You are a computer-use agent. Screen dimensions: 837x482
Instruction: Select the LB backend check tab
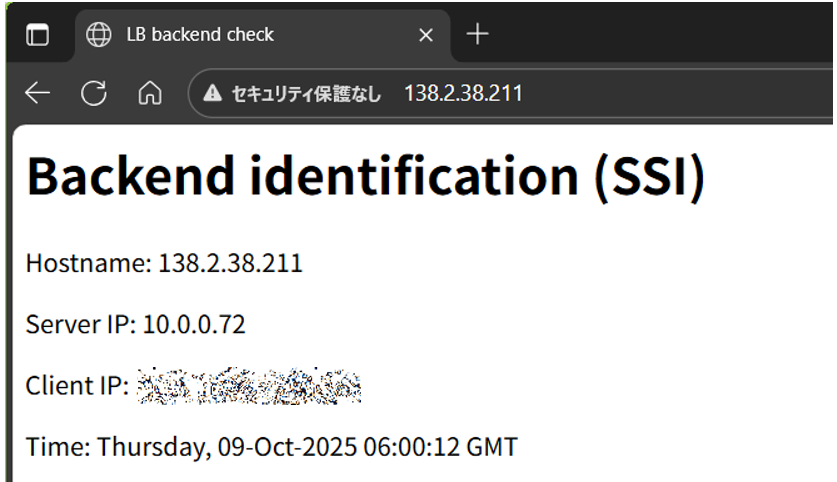[x=199, y=35]
